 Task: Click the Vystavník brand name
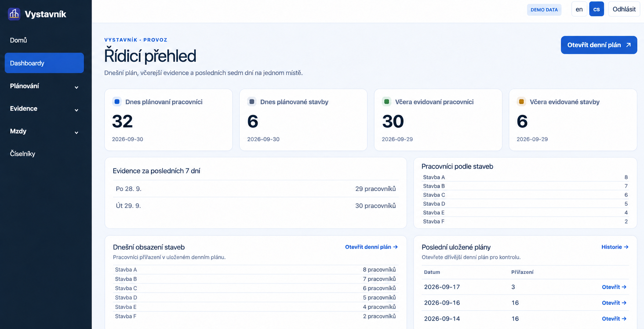click(46, 14)
